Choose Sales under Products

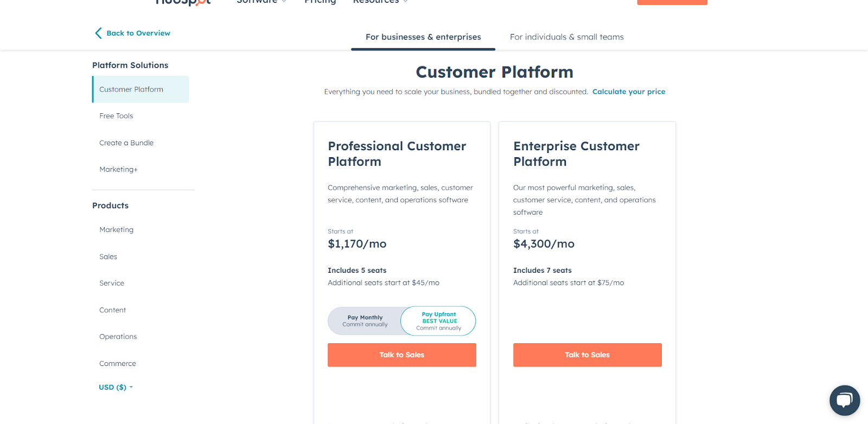108,256
